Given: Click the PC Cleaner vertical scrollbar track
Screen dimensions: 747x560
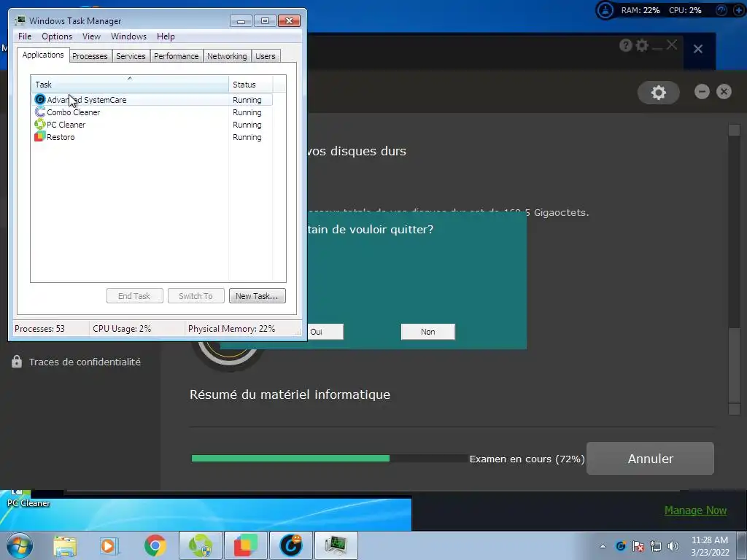Looking at the screenshot, I should (x=734, y=270).
